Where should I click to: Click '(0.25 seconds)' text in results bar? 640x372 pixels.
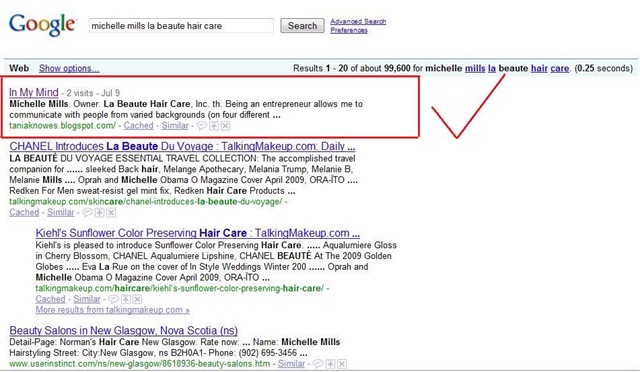click(604, 68)
